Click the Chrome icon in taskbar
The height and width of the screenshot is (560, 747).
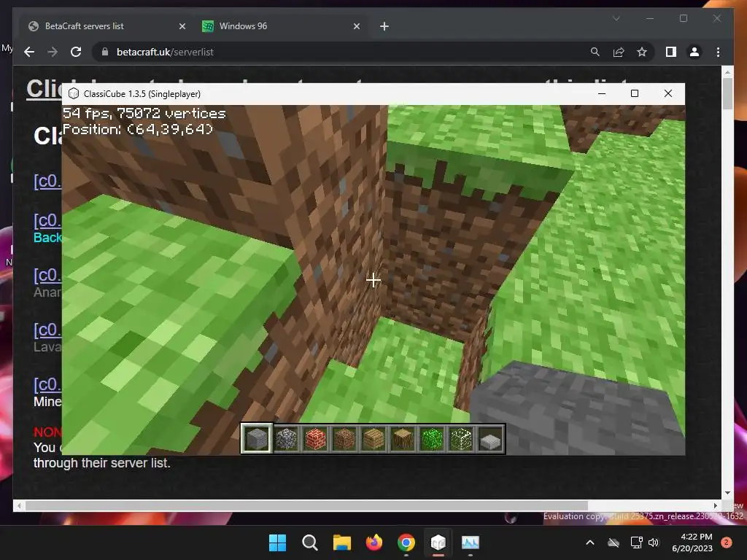click(x=406, y=542)
